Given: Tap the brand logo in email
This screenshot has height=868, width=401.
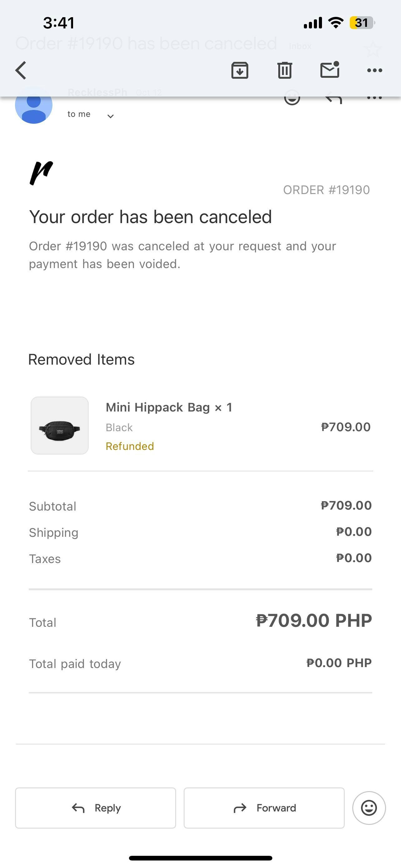Looking at the screenshot, I should click(42, 173).
